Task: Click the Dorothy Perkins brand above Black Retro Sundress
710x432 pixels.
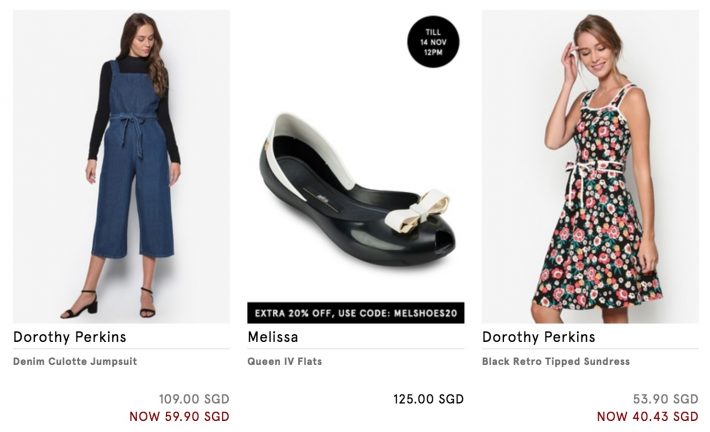Action: click(538, 337)
